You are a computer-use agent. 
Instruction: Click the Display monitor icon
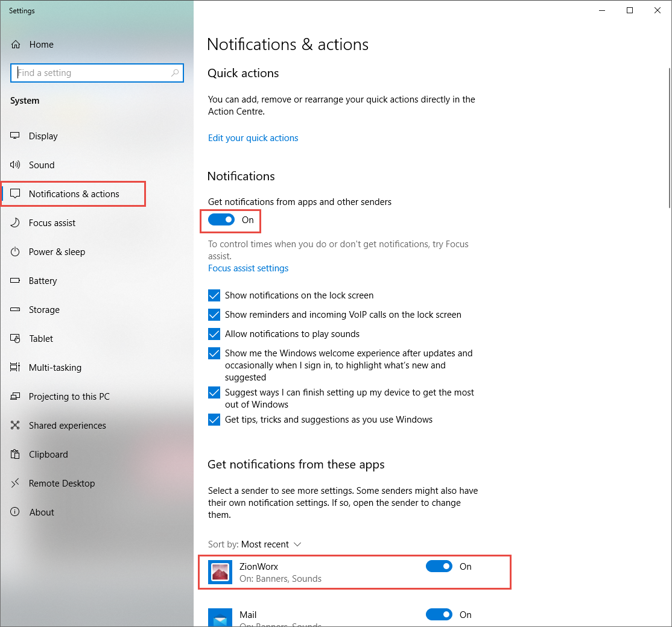(15, 136)
